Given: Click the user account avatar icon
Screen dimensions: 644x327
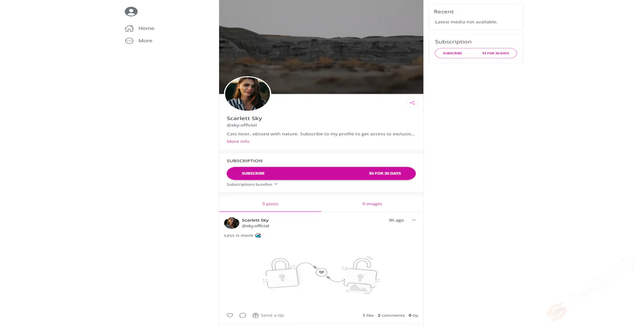Looking at the screenshot, I should (x=131, y=11).
